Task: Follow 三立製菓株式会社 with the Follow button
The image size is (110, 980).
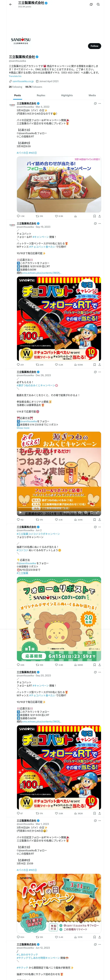Action: [95, 46]
